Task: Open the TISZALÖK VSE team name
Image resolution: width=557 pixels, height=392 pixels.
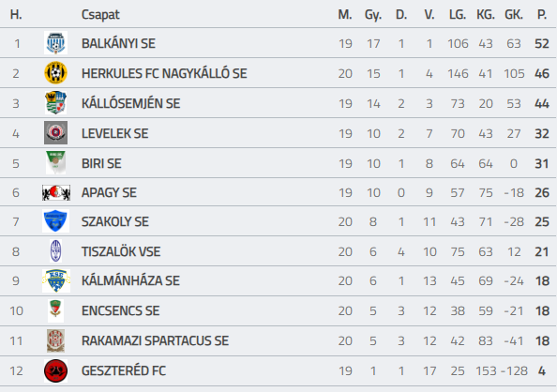Action: 121,251
